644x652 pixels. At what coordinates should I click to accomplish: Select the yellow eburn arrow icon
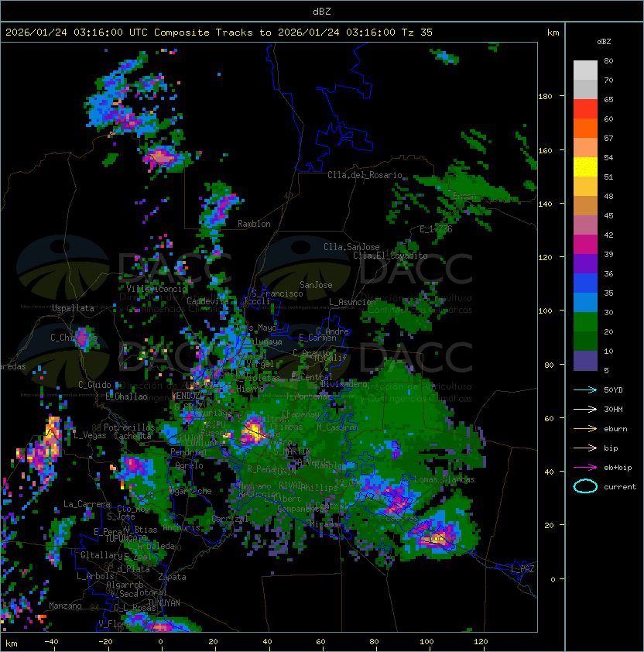click(x=585, y=429)
